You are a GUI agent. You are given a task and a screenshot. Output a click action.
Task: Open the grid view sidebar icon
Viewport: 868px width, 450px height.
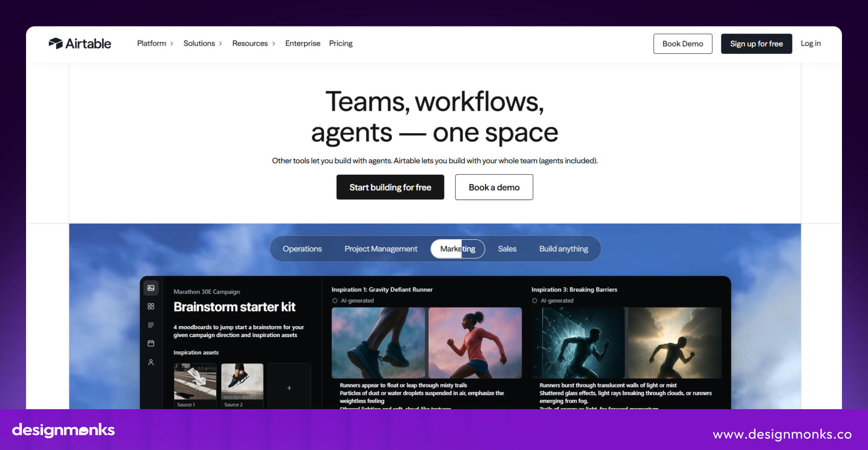coord(151,306)
